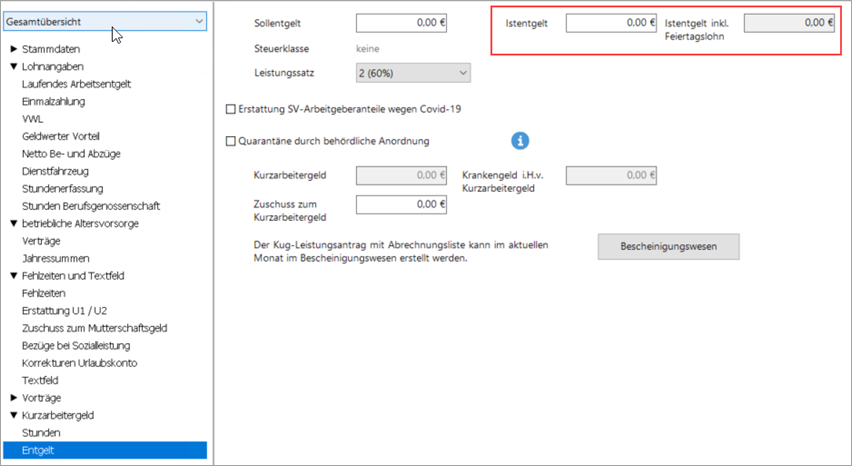Select Bezüge bei Sozialleistung
Image resolution: width=852 pixels, height=466 pixels.
[x=76, y=345]
